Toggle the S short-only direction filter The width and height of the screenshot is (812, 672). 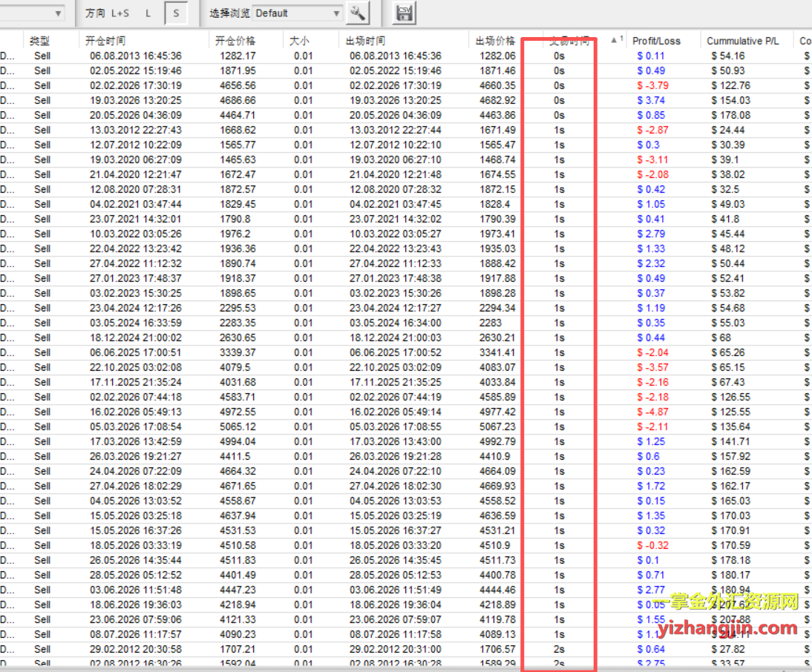pyautogui.click(x=176, y=13)
